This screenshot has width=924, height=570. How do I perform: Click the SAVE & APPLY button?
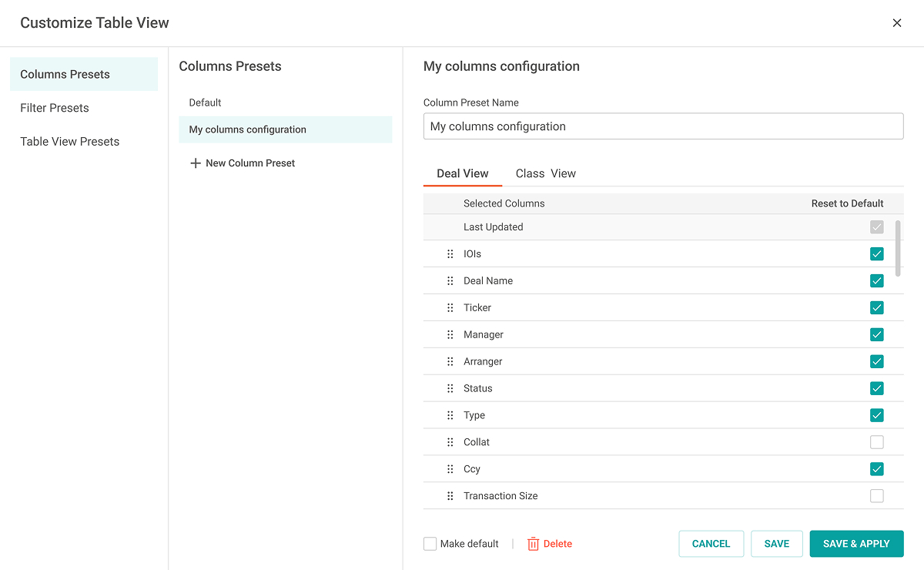tap(856, 544)
